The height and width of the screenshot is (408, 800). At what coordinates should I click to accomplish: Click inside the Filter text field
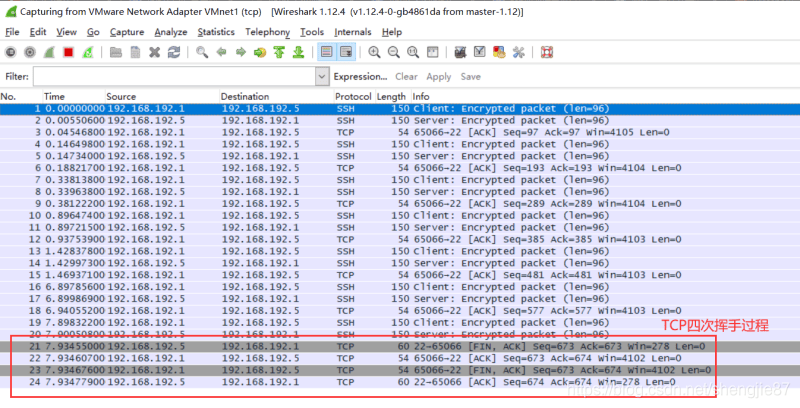(175, 76)
